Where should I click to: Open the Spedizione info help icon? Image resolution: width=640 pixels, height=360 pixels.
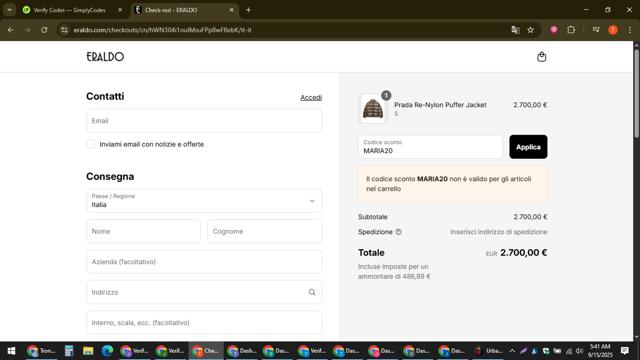[x=398, y=232]
